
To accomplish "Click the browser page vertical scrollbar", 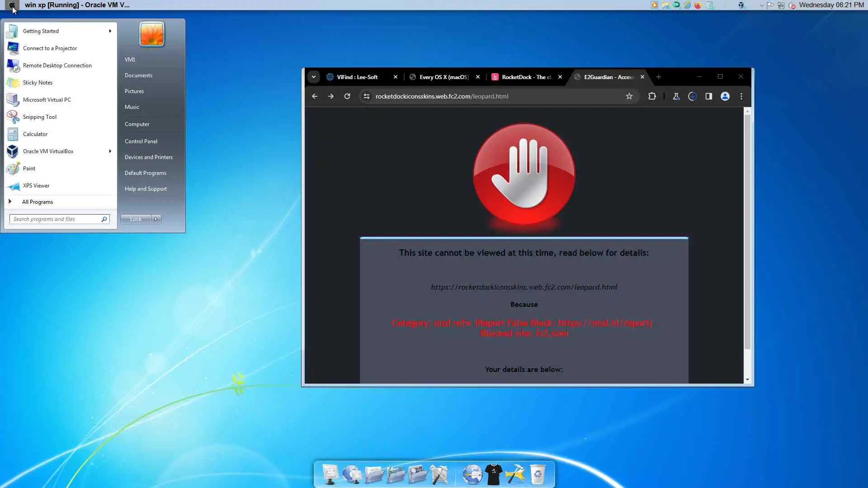I will click(x=747, y=230).
